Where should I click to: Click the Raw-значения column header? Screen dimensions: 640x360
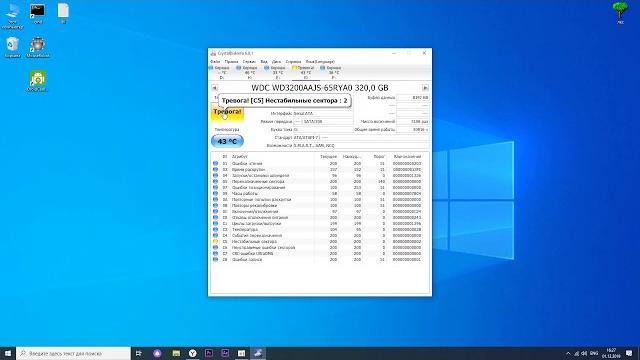point(407,156)
